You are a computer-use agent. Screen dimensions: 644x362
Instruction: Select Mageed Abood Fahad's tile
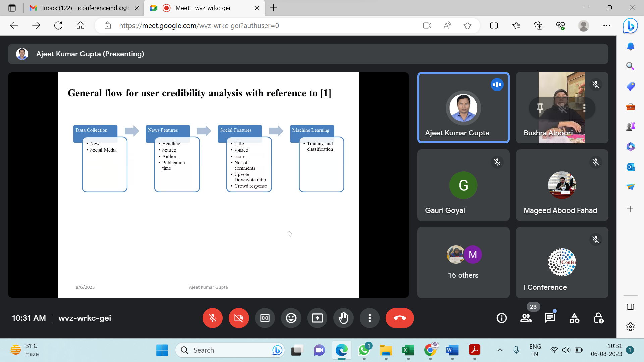[562, 185]
